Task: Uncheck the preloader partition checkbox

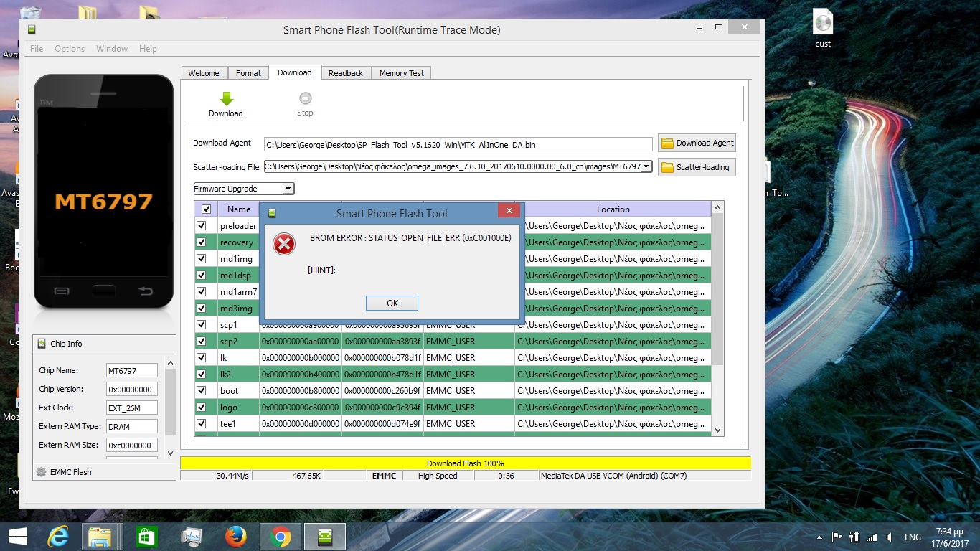Action: click(x=202, y=226)
